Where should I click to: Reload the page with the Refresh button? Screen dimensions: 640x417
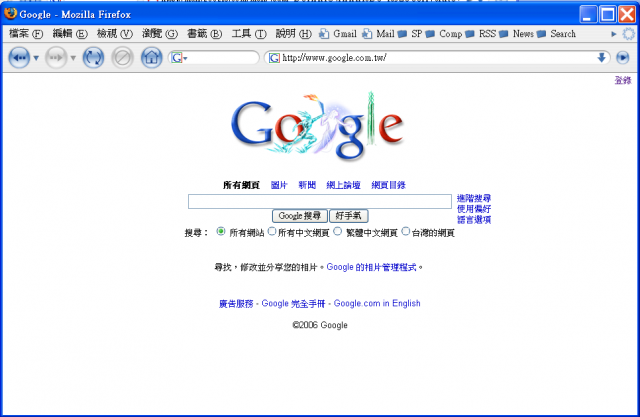93,58
